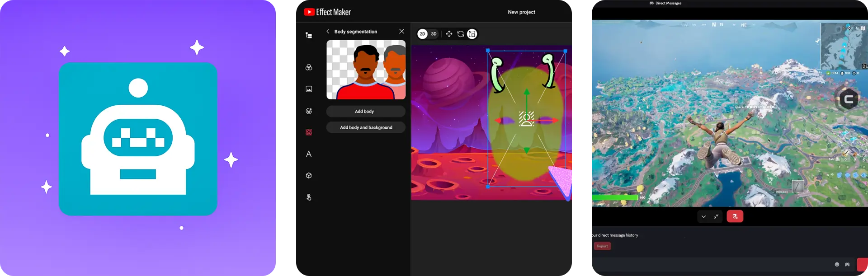Click the Report button in Discord

click(602, 246)
